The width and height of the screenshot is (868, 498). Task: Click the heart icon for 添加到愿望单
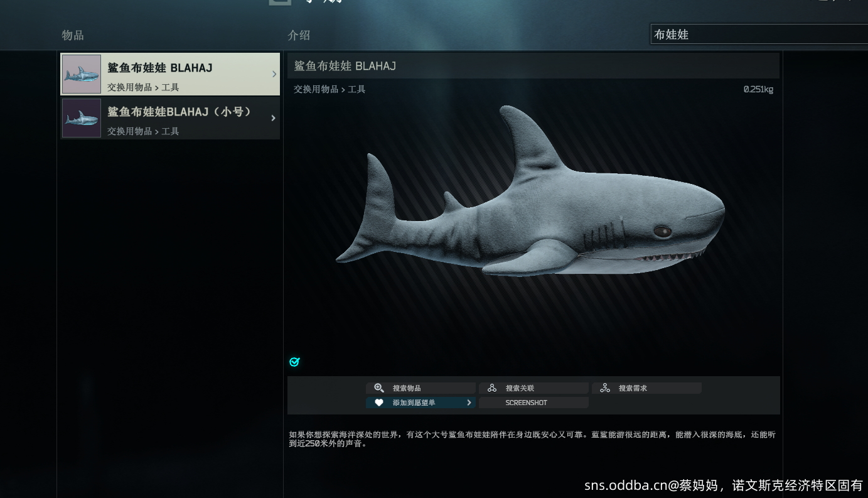379,403
